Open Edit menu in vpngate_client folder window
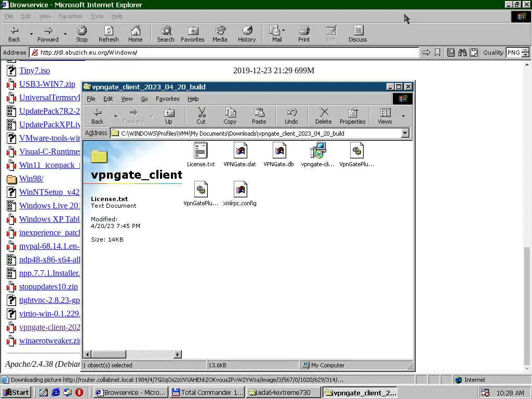532x399 pixels. tap(108, 99)
